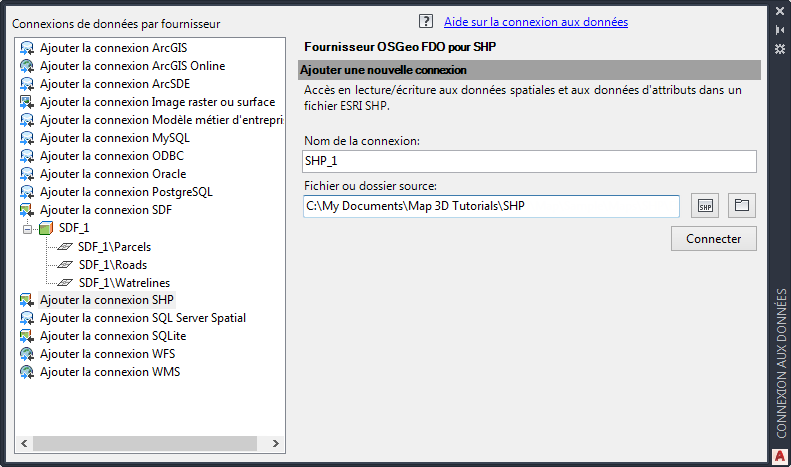Click the folder browse icon
Image resolution: width=791 pixels, height=467 pixels.
tap(741, 206)
